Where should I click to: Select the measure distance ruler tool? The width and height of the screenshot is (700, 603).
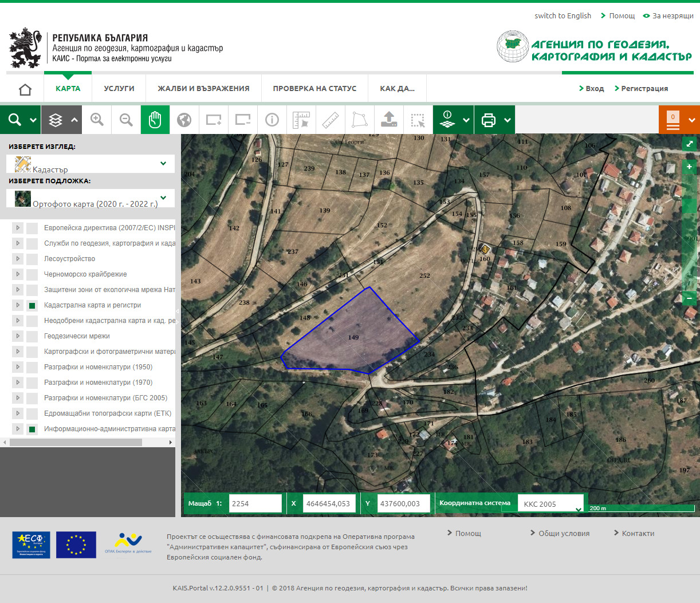coord(331,120)
